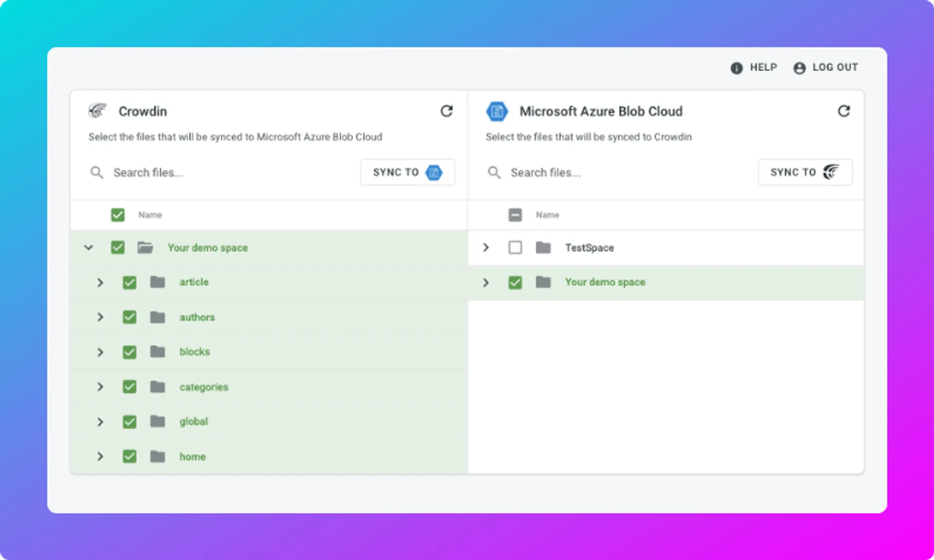The width and height of the screenshot is (934, 560).
Task: Refresh the Crowdin file list
Action: 447,111
